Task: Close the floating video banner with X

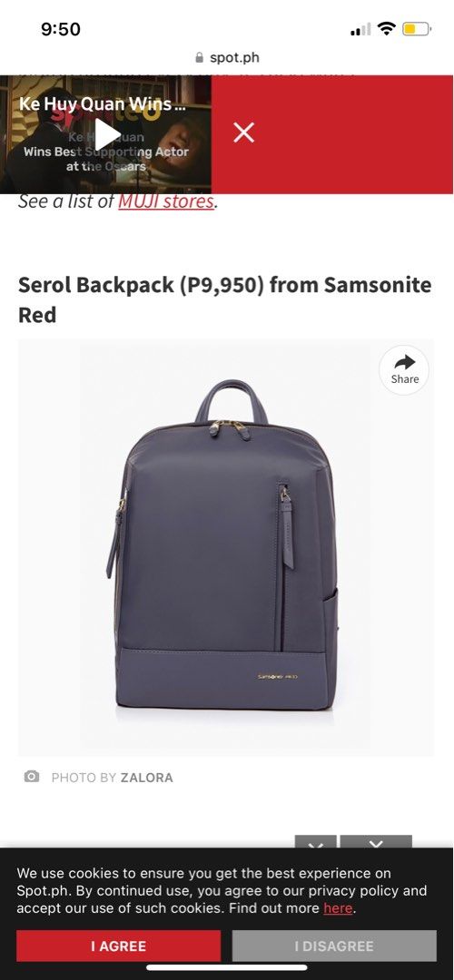Action: coord(243,132)
